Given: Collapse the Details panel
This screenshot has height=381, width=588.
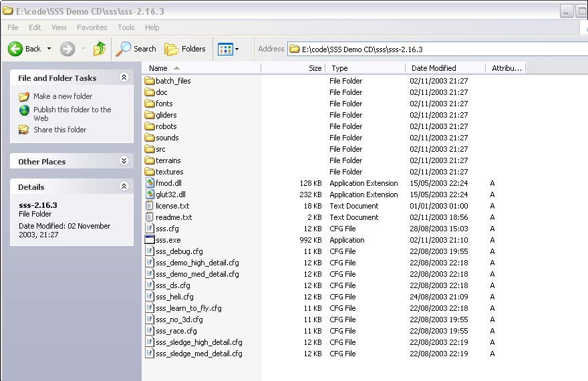Looking at the screenshot, I should point(124,186).
